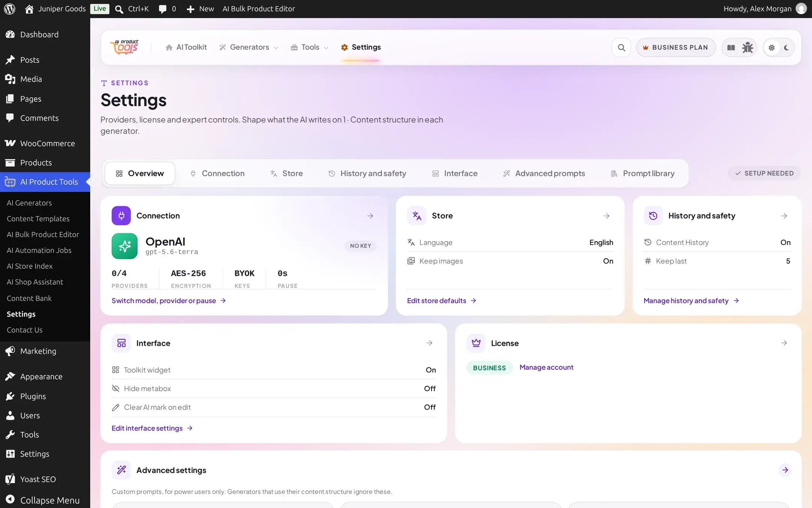Click Manage history and safety link
This screenshot has height=508, width=812.
691,301
